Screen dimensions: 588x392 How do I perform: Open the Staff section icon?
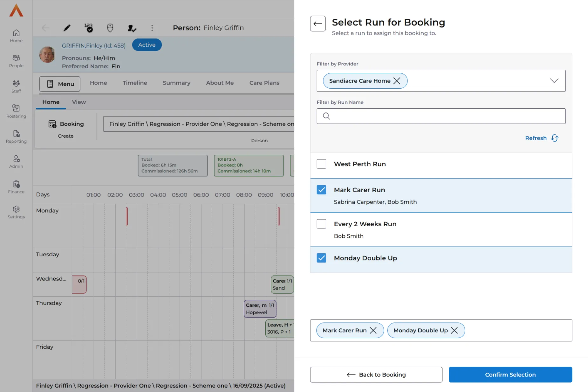16,86
